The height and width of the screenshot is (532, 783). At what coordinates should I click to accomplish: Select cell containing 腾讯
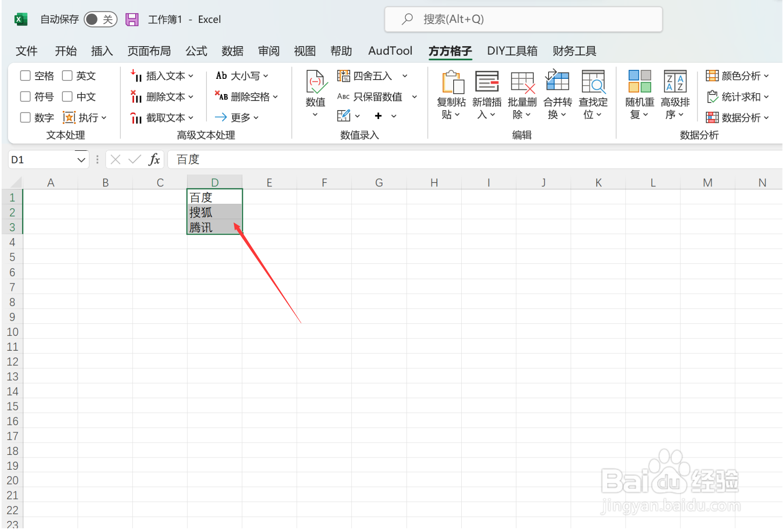click(x=215, y=227)
